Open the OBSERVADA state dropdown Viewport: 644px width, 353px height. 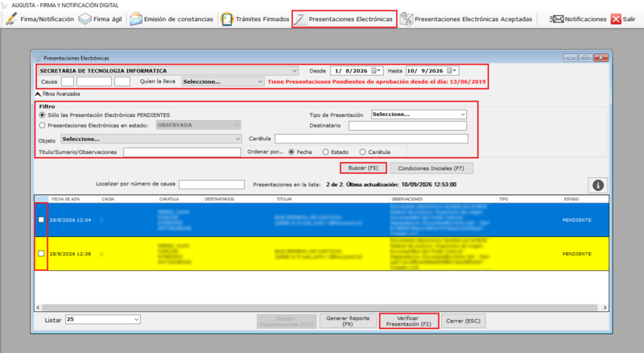(x=198, y=125)
